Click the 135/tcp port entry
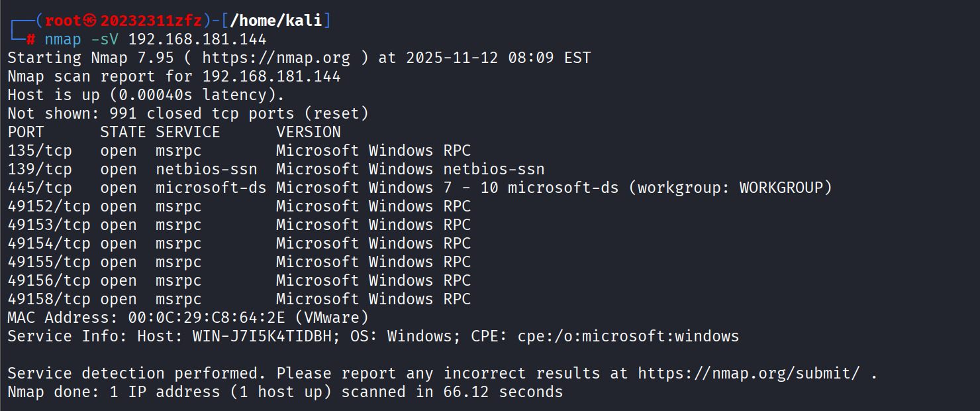Image resolution: width=980 pixels, height=411 pixels. coord(40,150)
